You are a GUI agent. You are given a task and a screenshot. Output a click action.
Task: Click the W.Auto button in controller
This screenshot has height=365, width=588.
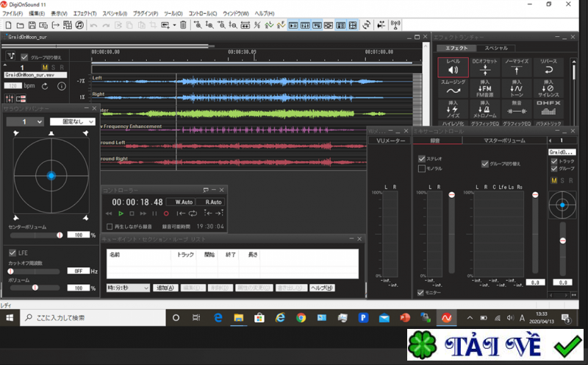click(179, 202)
